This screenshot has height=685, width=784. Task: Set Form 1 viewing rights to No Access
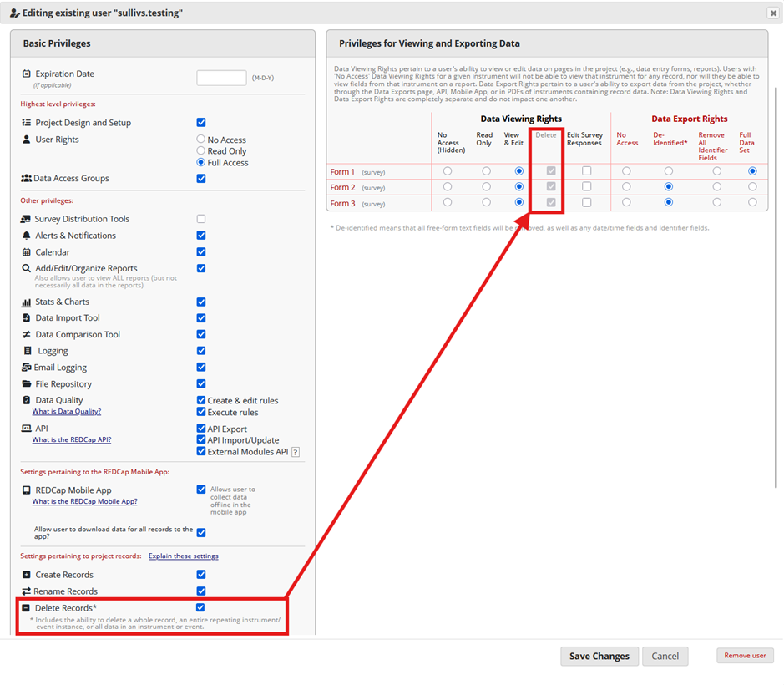tap(448, 171)
